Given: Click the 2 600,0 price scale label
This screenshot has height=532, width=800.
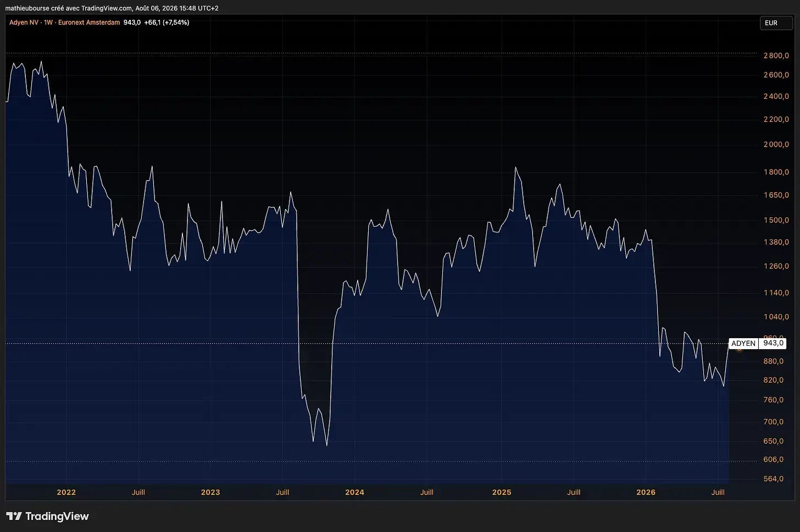Looking at the screenshot, I should tap(776, 75).
